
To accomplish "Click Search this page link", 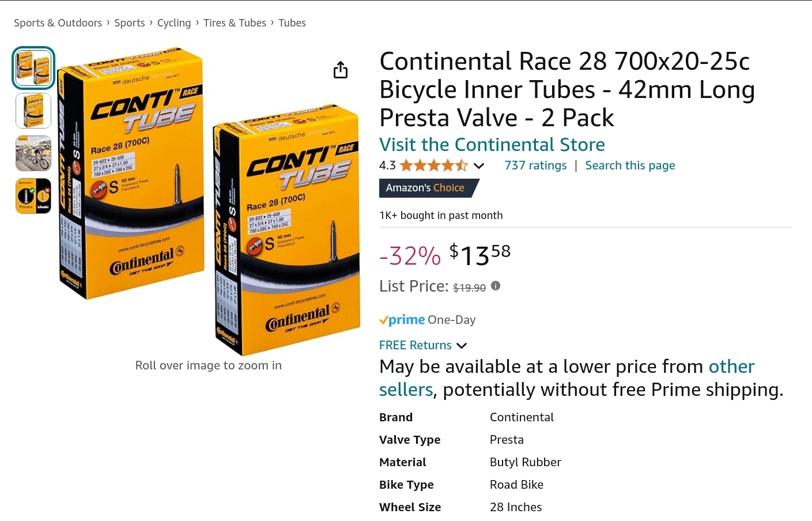I will (630, 166).
